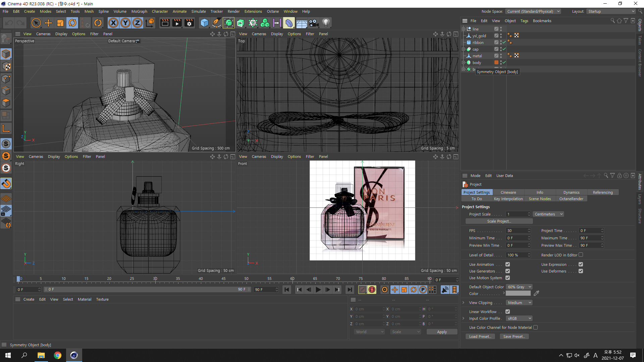
Task: Select the Move tool
Action: pos(48,23)
